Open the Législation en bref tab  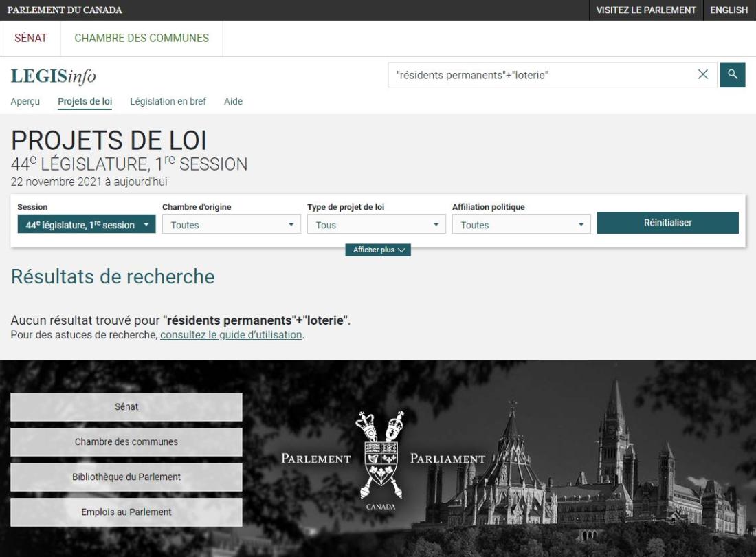168,101
